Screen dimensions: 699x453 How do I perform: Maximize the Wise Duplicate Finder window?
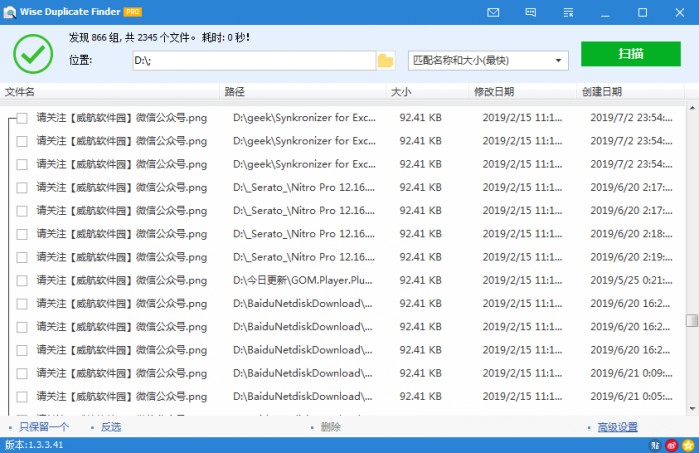[642, 12]
